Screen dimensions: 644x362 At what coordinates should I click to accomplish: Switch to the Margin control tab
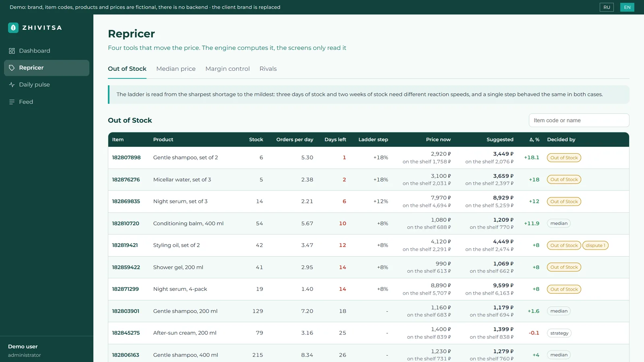(227, 69)
